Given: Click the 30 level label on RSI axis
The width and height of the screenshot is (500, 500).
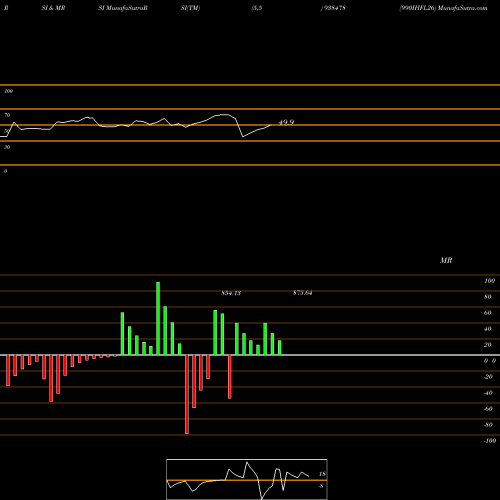Looking at the screenshot, I should 7,147.
